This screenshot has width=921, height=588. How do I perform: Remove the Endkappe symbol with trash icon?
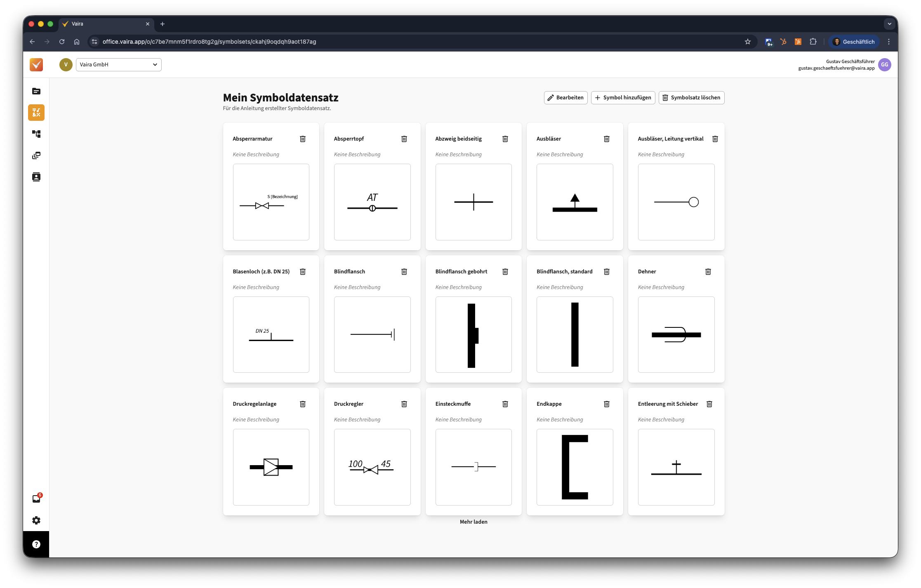pyautogui.click(x=607, y=404)
